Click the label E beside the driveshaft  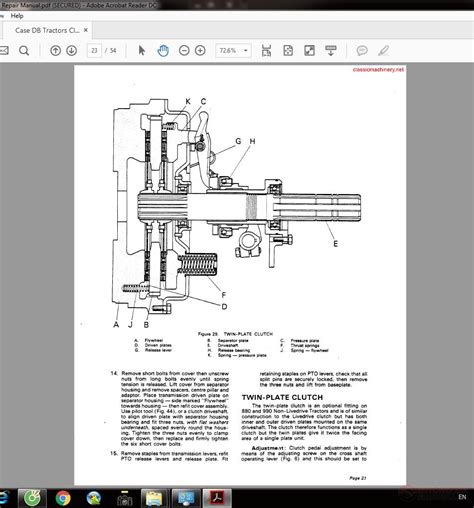[336, 244]
